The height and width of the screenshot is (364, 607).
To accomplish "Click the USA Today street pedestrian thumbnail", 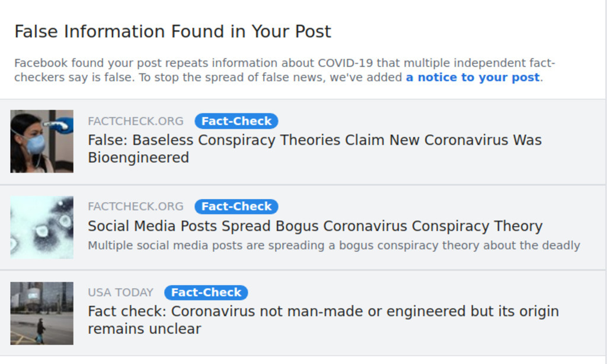I will pyautogui.click(x=41, y=313).
